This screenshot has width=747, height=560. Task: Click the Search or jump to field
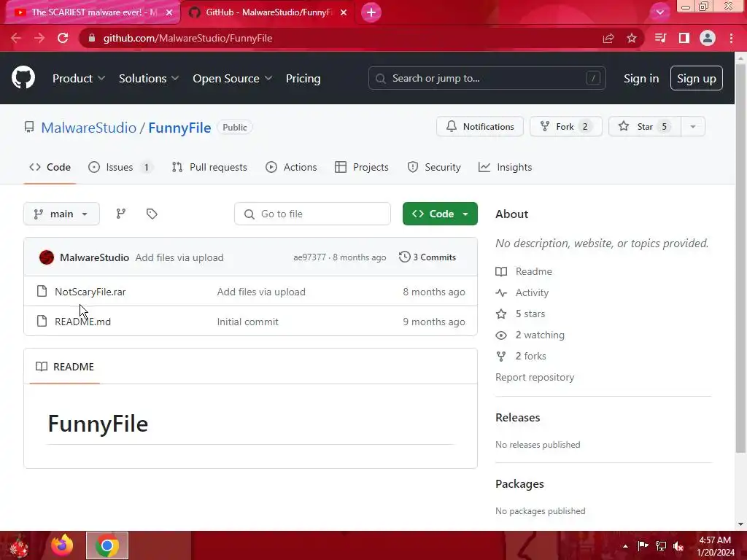pyautogui.click(x=487, y=78)
